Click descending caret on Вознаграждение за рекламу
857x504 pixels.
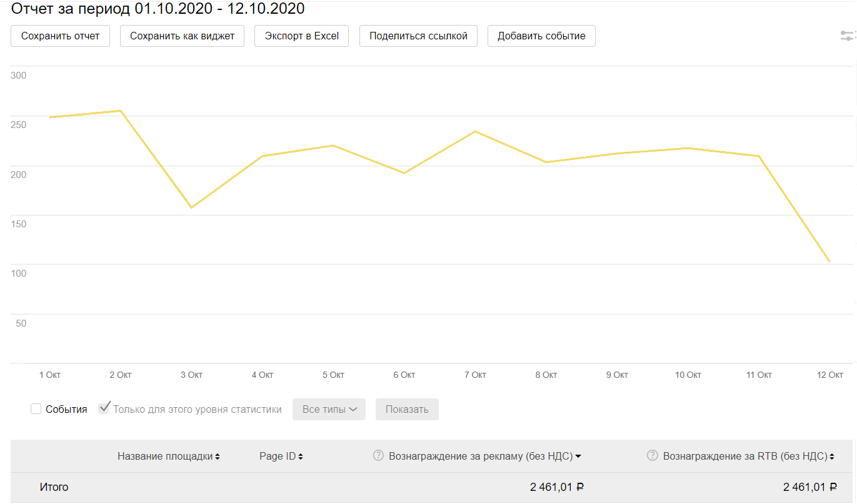coord(578,457)
